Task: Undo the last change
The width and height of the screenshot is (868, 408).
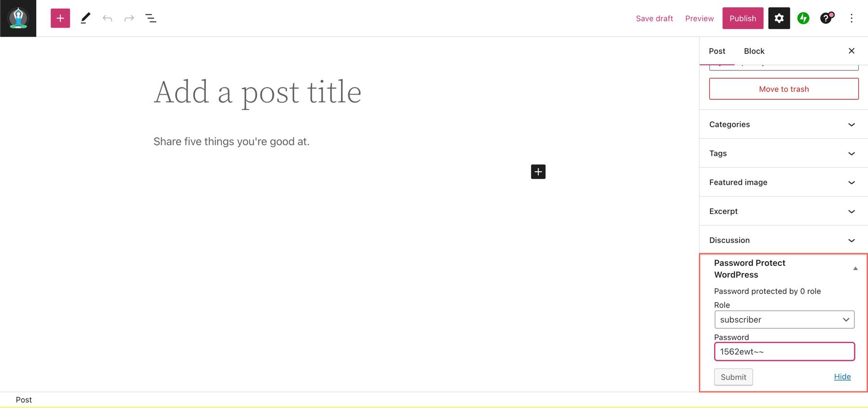Action: pyautogui.click(x=107, y=18)
